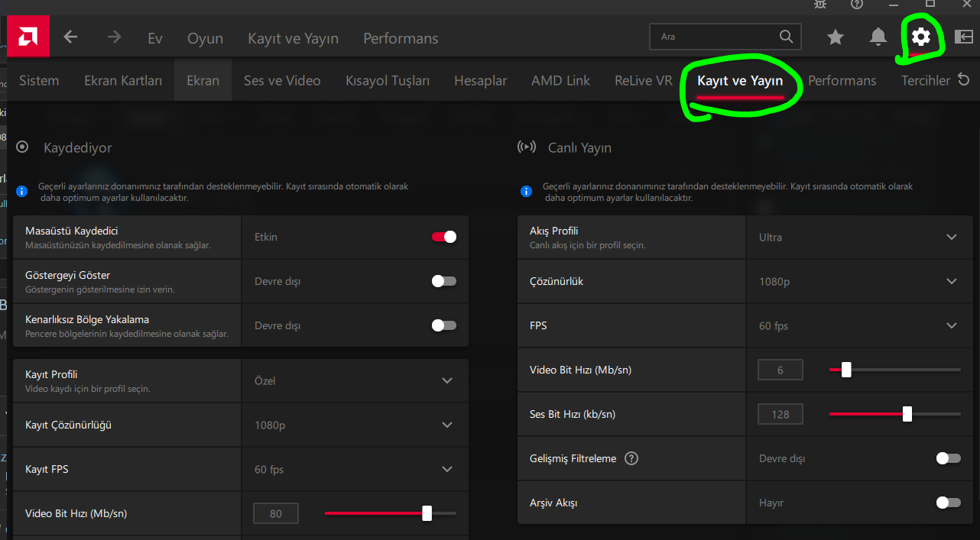The image size is (980, 540).
Task: Enable the Göstergeyi Göster toggle
Action: tap(444, 281)
